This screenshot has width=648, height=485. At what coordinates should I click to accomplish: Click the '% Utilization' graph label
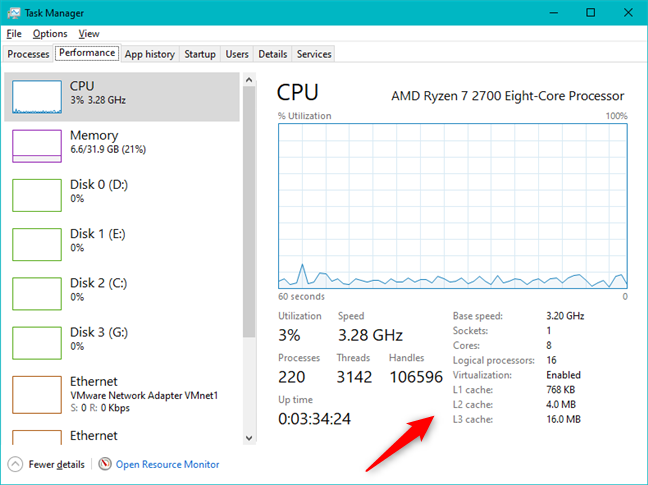305,116
